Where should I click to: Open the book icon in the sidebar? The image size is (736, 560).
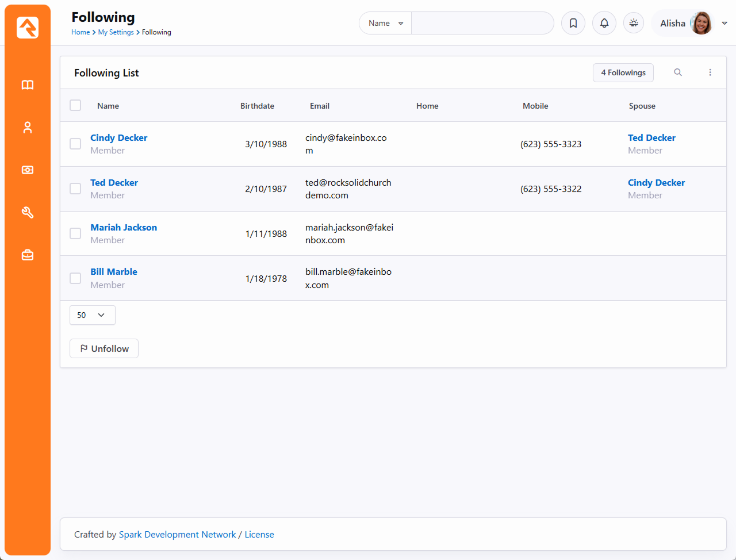click(x=28, y=85)
